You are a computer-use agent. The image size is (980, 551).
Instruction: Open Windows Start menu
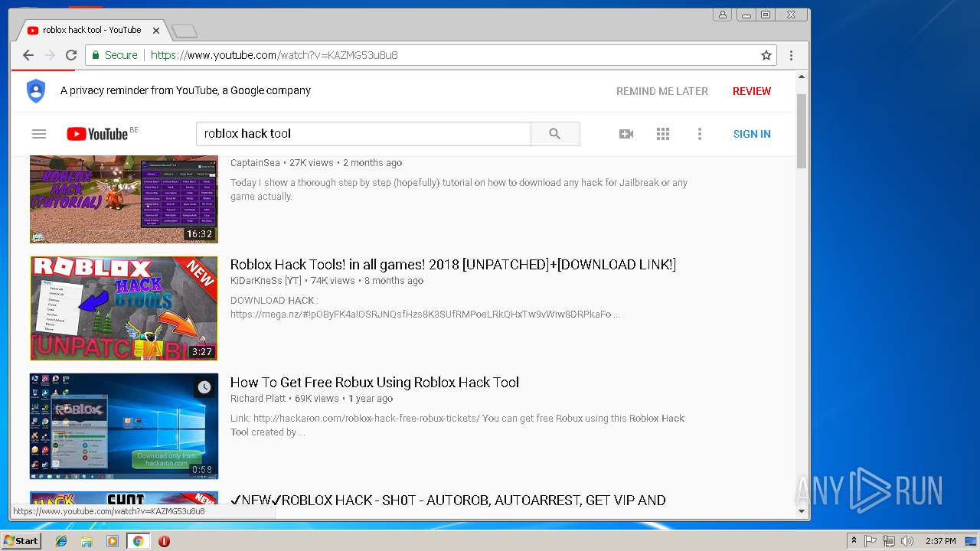(21, 541)
